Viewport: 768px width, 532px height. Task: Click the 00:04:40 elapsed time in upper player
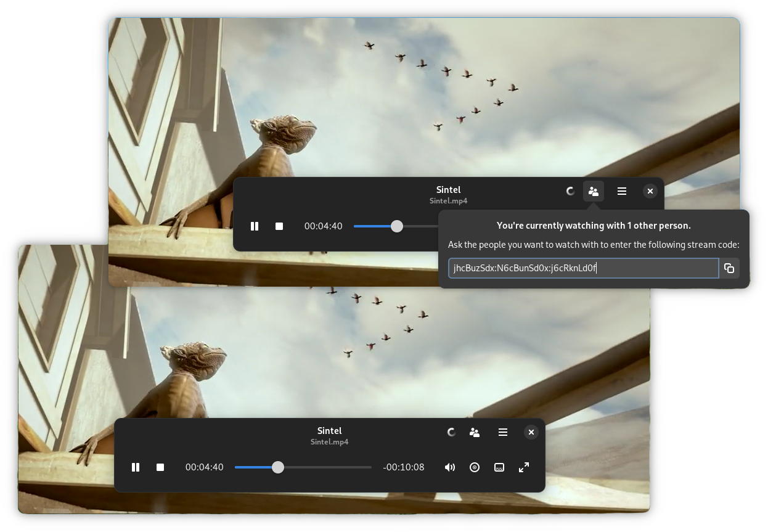coord(323,226)
